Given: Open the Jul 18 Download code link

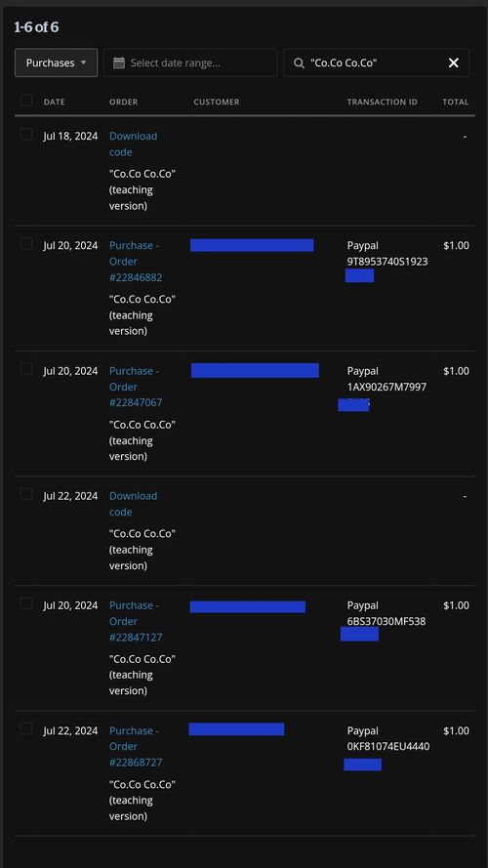Looking at the screenshot, I should tap(133, 144).
